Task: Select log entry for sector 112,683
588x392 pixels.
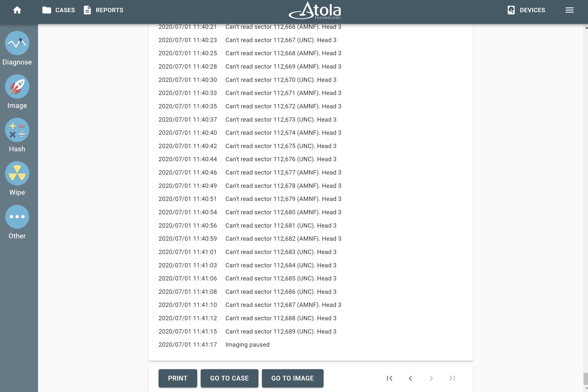Action: pos(248,252)
